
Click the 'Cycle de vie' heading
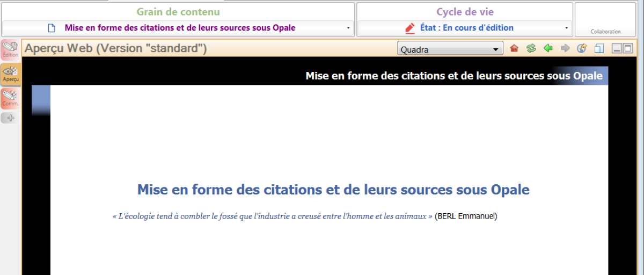[465, 12]
